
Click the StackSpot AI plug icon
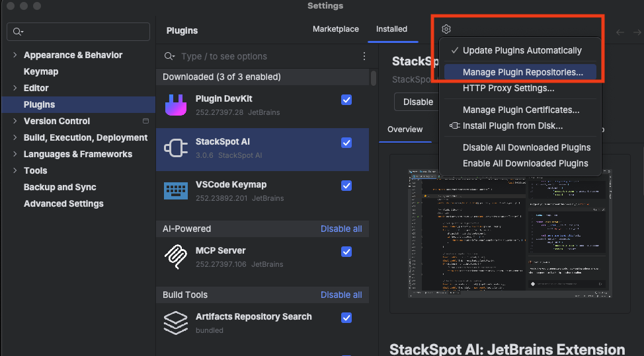tap(176, 148)
